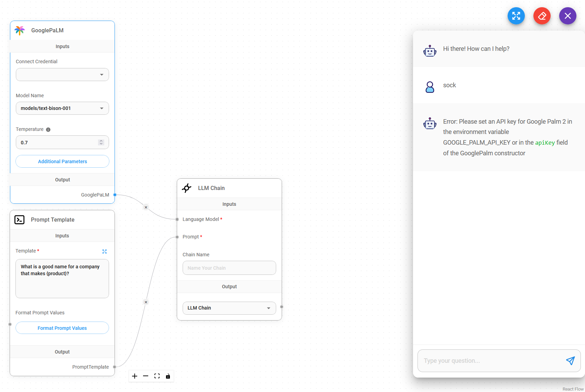This screenshot has width=585, height=392.
Task: Focus the Template text area
Action: (62, 279)
